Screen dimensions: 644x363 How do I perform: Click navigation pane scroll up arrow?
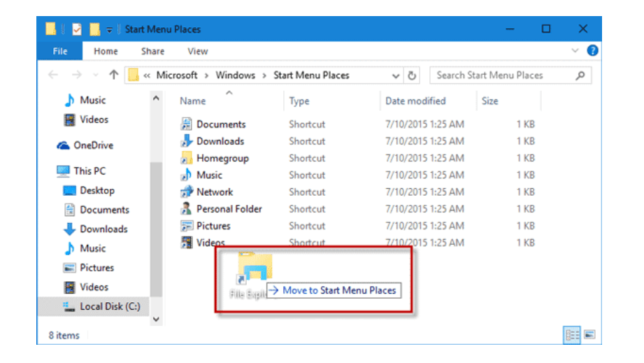[156, 98]
